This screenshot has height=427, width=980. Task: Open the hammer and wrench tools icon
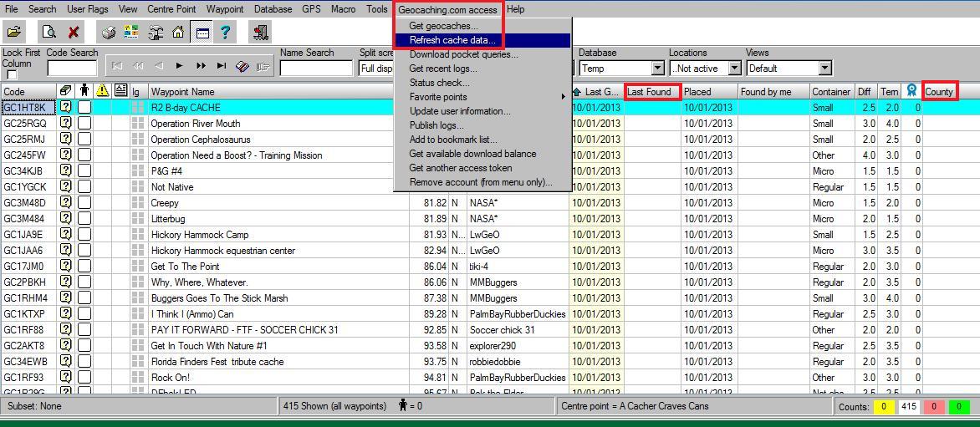(x=156, y=32)
